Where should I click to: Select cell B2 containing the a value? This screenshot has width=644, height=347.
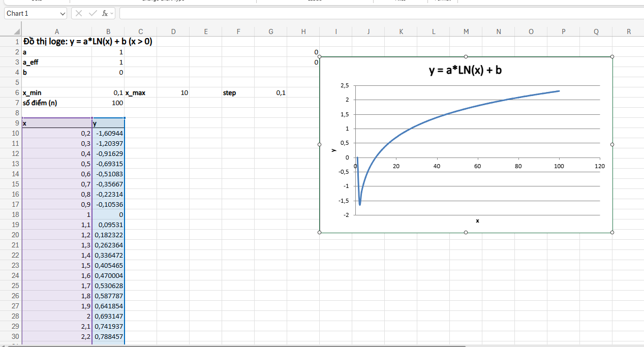tap(108, 52)
